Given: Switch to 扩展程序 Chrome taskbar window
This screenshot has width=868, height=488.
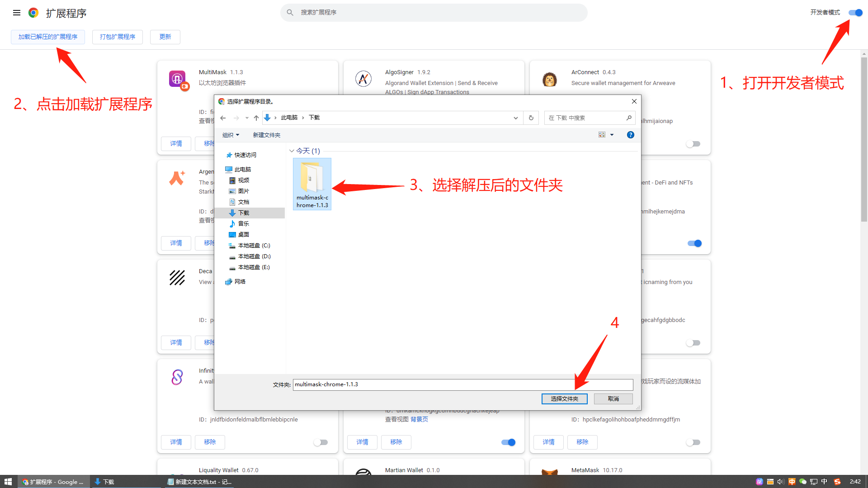Looking at the screenshot, I should pyautogui.click(x=53, y=482).
